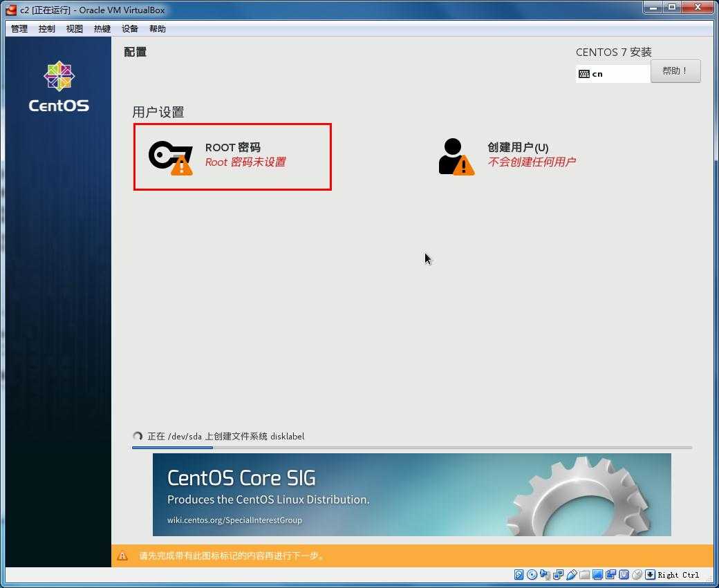Click the shared folders status icon

585,575
